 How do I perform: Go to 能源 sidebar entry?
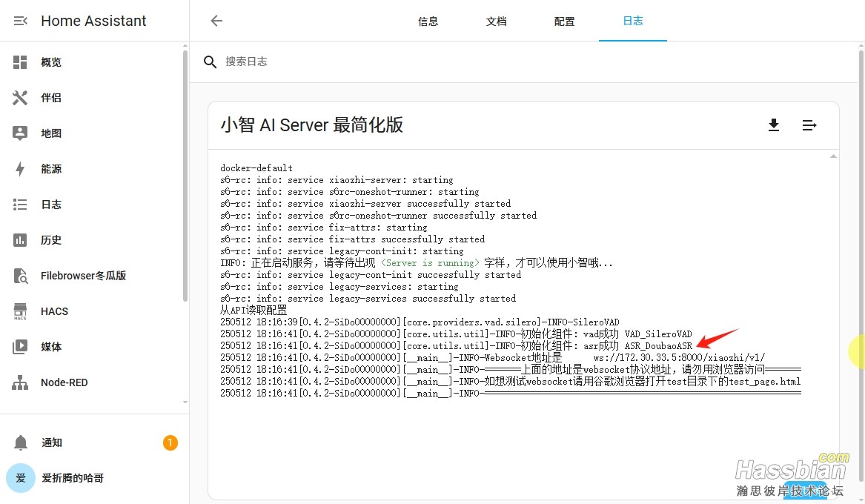tap(92, 169)
